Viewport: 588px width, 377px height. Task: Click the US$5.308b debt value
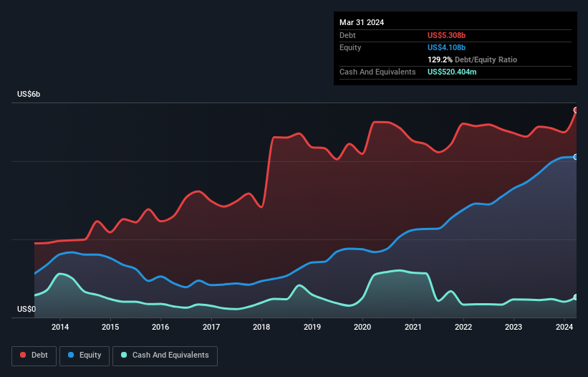point(446,35)
